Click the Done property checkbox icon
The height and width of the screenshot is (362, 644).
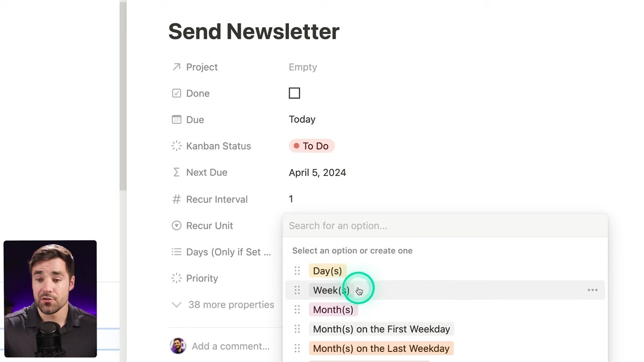pos(176,94)
